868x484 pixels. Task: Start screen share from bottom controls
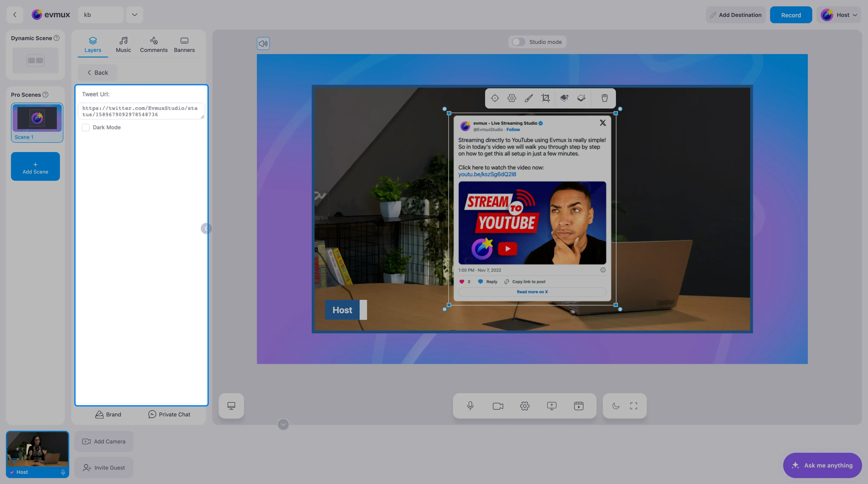click(x=552, y=406)
